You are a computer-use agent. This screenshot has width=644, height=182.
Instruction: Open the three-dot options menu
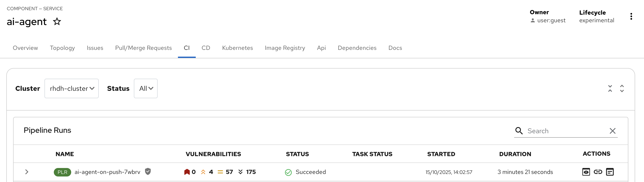click(x=631, y=17)
